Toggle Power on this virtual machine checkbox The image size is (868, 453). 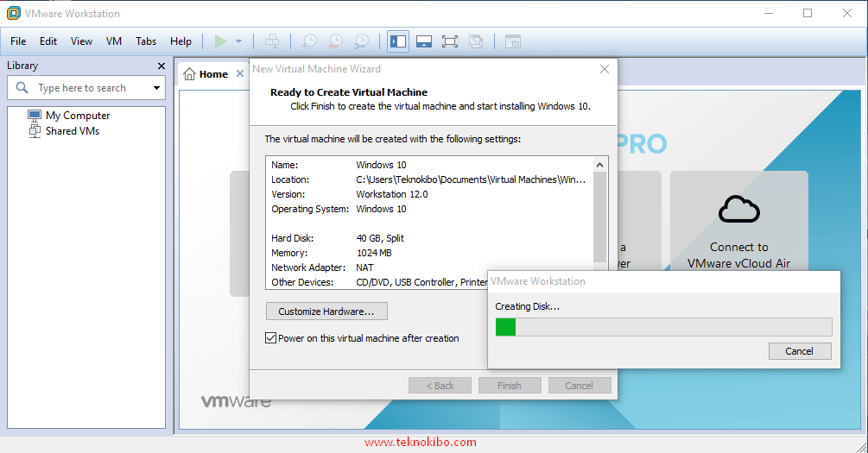tap(270, 338)
